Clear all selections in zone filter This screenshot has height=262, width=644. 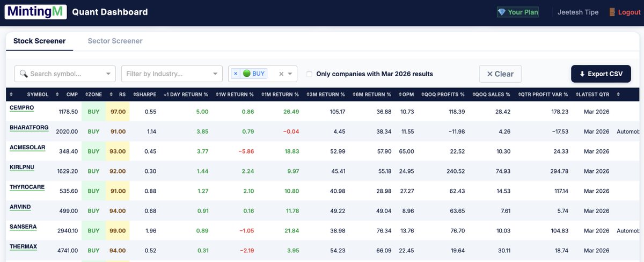[x=281, y=74]
